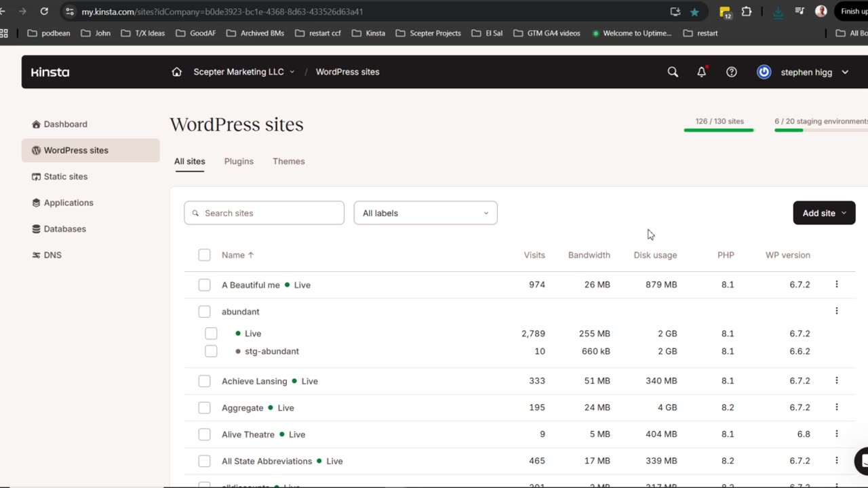This screenshot has width=868, height=488.
Task: Open the options menu for the abundant site
Action: [836, 311]
